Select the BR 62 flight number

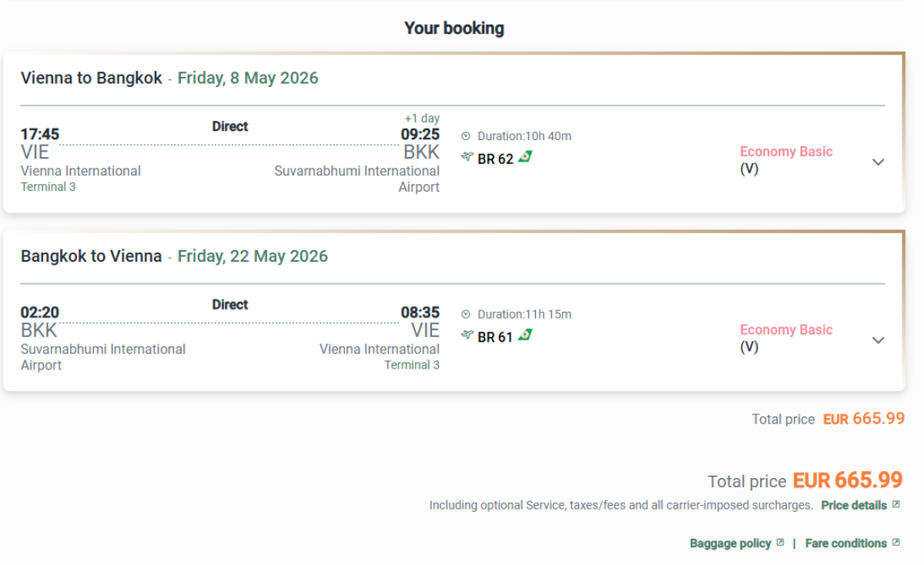click(495, 159)
